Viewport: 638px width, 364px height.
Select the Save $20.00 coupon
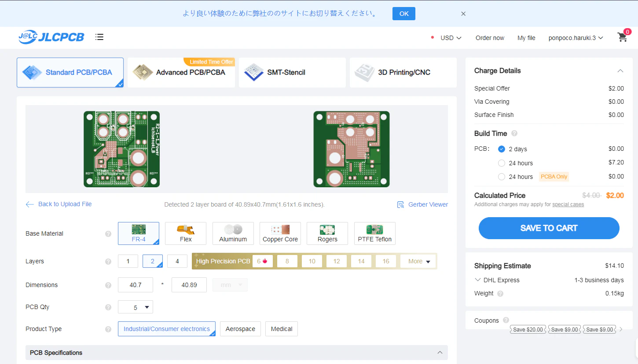(x=528, y=329)
